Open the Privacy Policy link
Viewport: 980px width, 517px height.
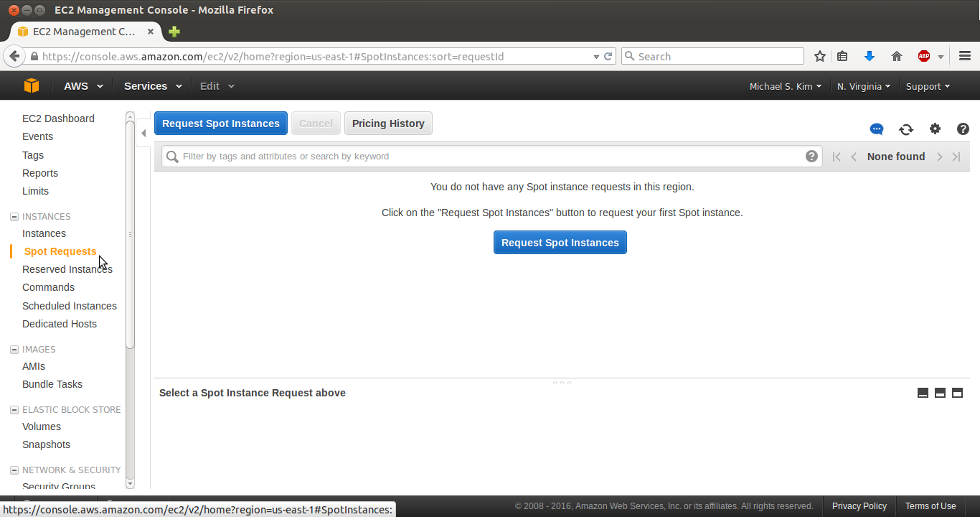[x=859, y=506]
